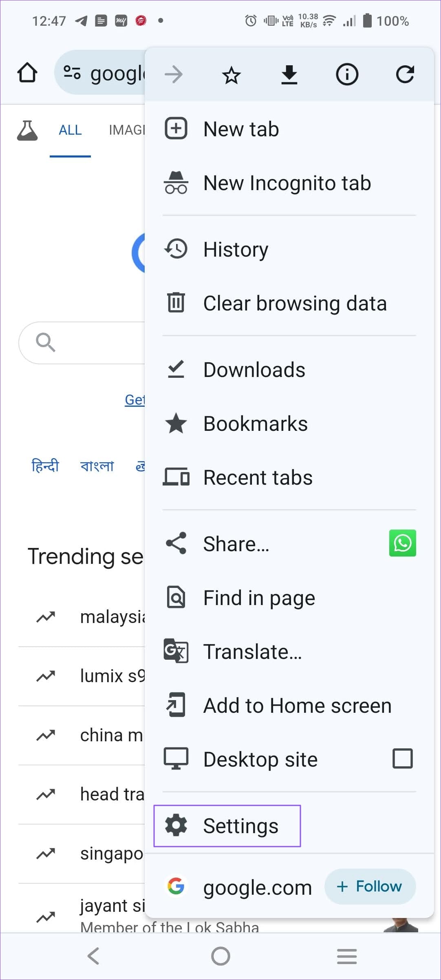
Task: View page info using the info icon
Action: point(347,74)
